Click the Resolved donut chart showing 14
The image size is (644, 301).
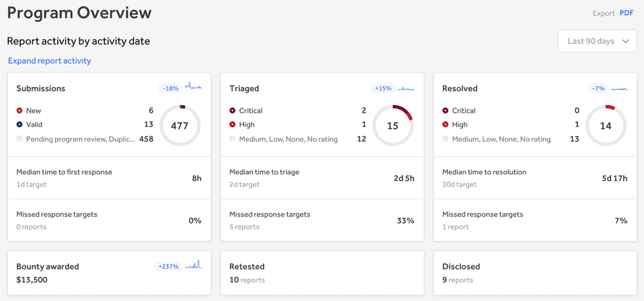(605, 126)
